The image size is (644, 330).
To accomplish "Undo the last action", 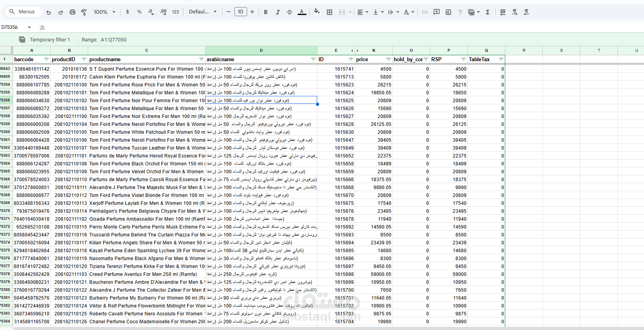I will [49, 12].
